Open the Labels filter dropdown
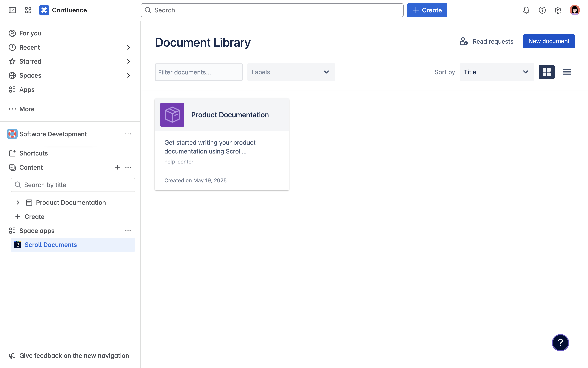Screen dimensions: 588x368 point(291,72)
